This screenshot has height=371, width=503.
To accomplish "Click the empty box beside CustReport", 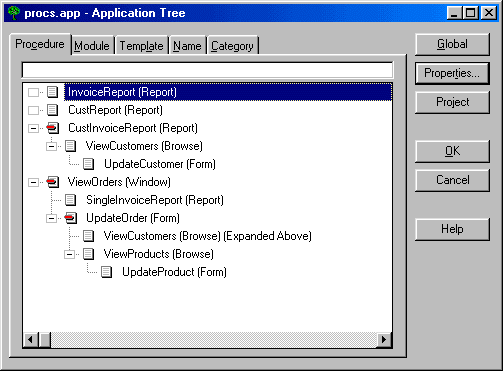I will [x=33, y=110].
